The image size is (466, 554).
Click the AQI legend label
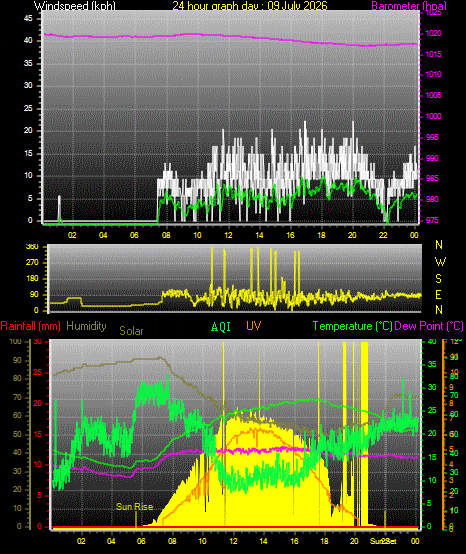click(221, 326)
